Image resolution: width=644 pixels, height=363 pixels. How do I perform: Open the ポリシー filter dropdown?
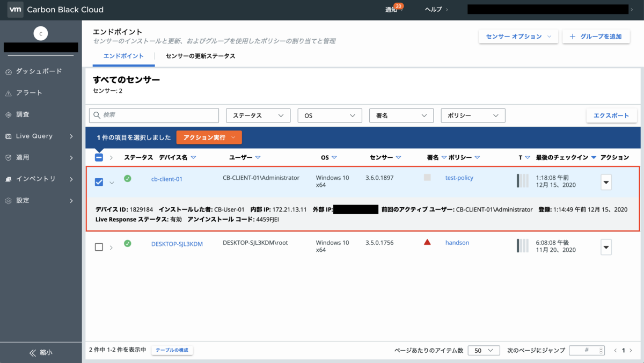tap(473, 115)
